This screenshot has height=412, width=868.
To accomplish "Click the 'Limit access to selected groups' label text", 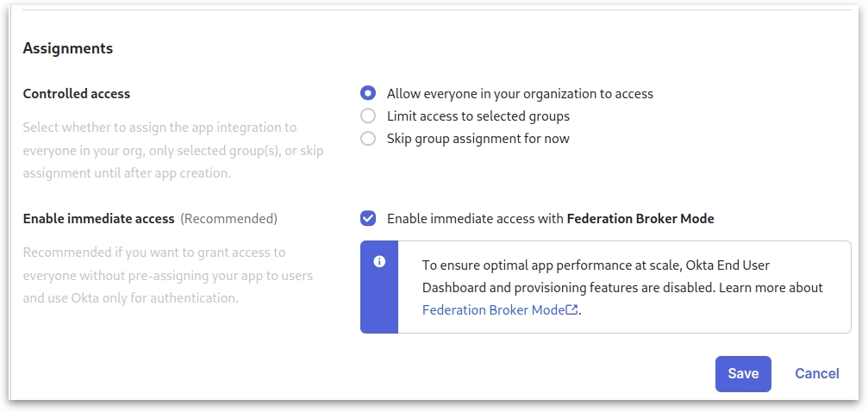I will pos(478,116).
